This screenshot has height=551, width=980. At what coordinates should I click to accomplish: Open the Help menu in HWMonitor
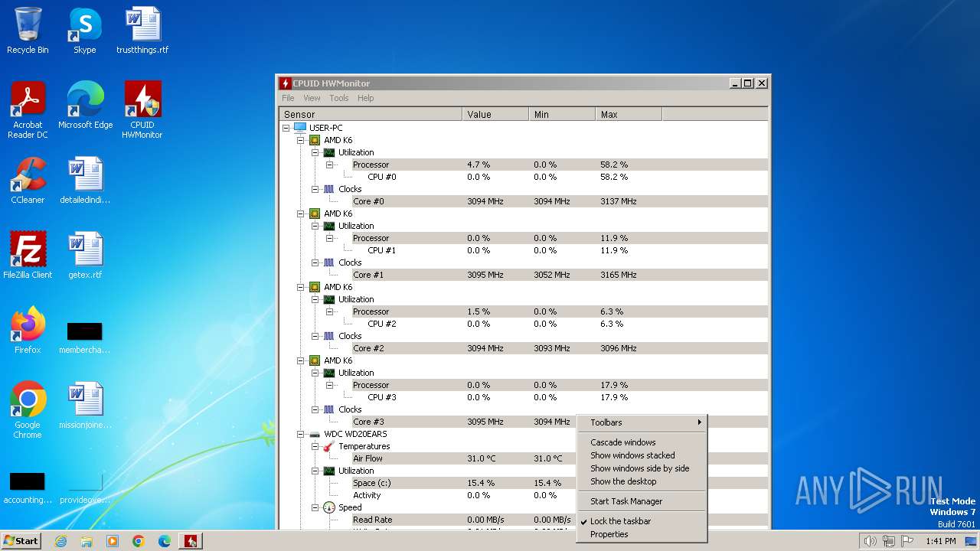click(x=366, y=98)
